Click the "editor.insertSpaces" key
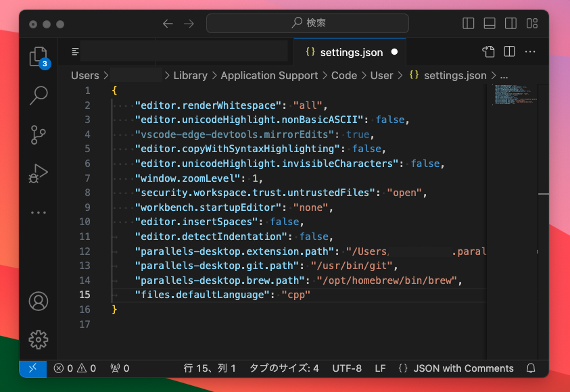This screenshot has height=392, width=570. click(x=196, y=222)
